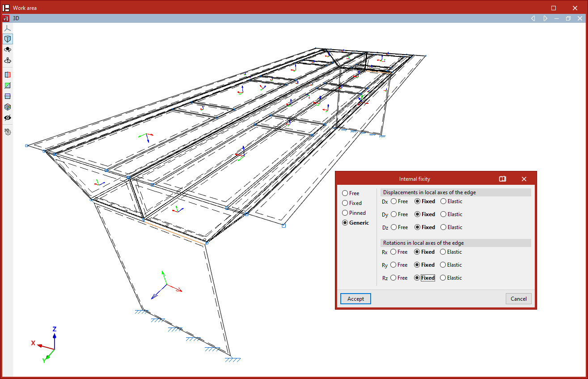Screen dimensions: 588x379
Task: Go to previous view with left arrow
Action: tap(533, 18)
